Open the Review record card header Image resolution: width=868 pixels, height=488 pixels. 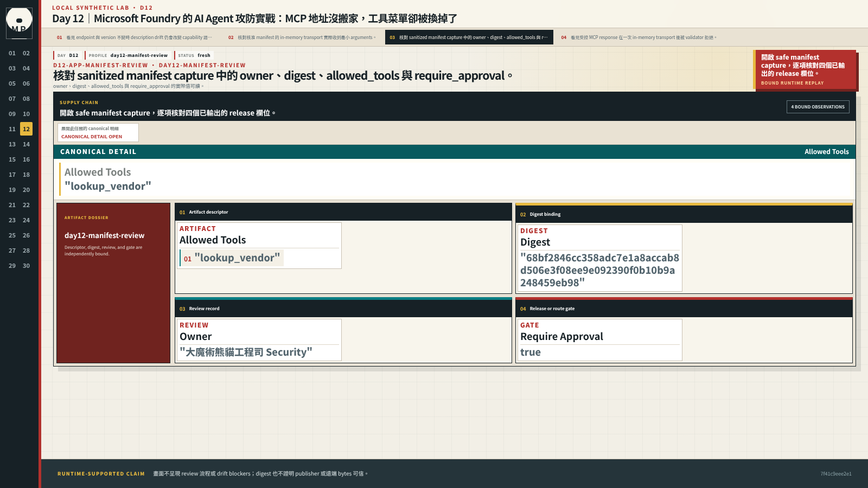point(343,309)
